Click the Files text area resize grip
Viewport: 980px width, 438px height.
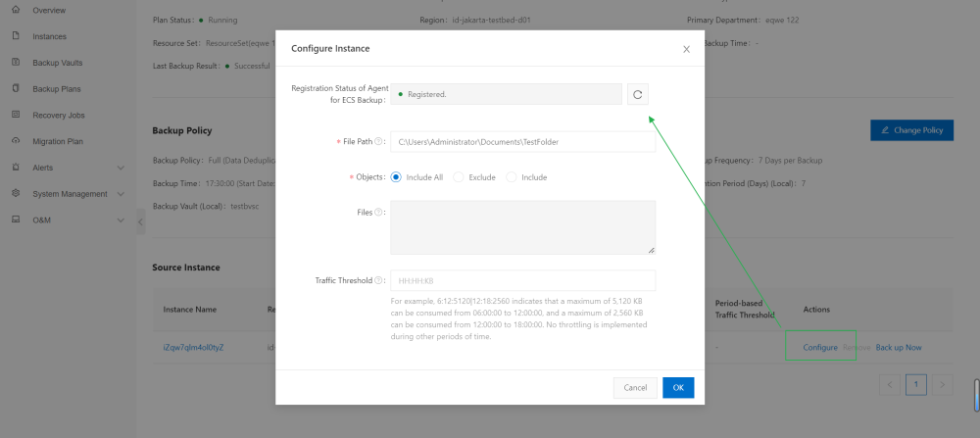pos(652,250)
